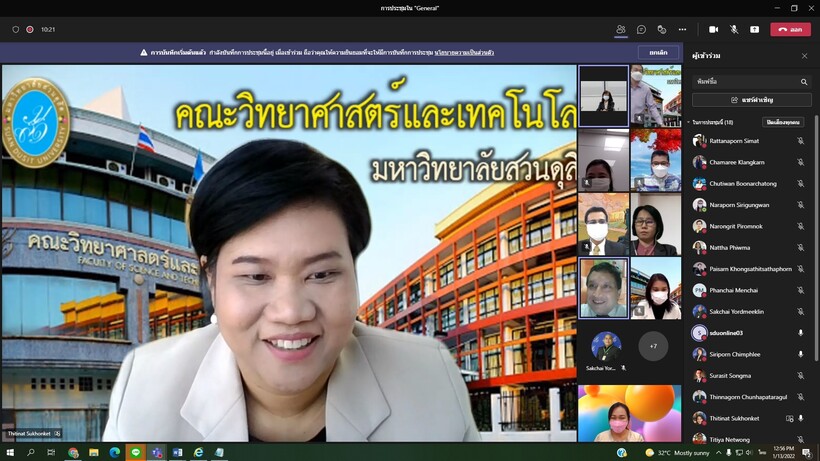Toggle mic icon for sduonline03
Viewport: 820px width, 461px height.
pyautogui.click(x=800, y=333)
